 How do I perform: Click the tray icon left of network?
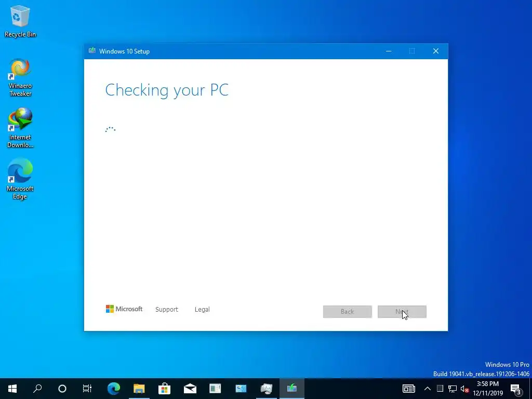coord(440,389)
